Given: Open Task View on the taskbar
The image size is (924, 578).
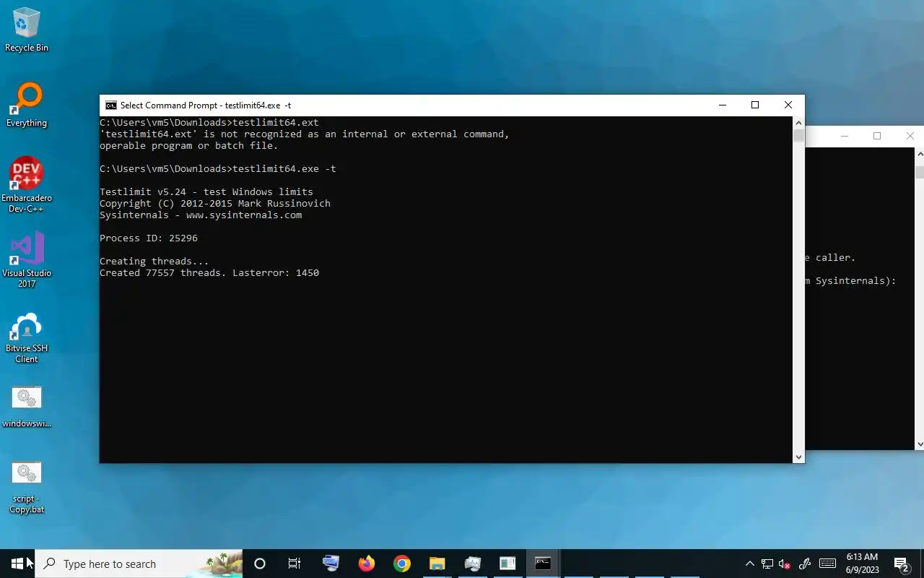Looking at the screenshot, I should pos(294,564).
